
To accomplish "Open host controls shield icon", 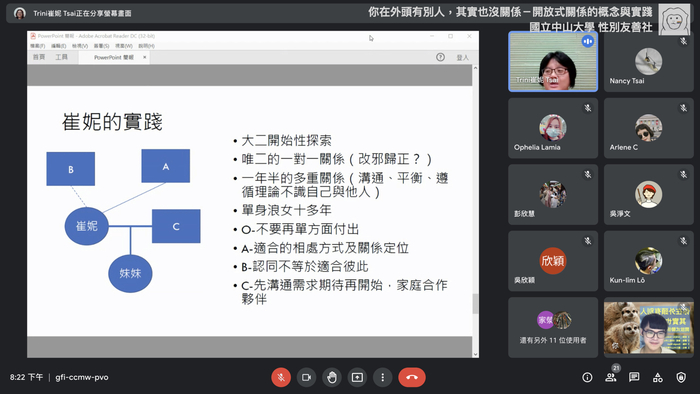I will tap(681, 377).
